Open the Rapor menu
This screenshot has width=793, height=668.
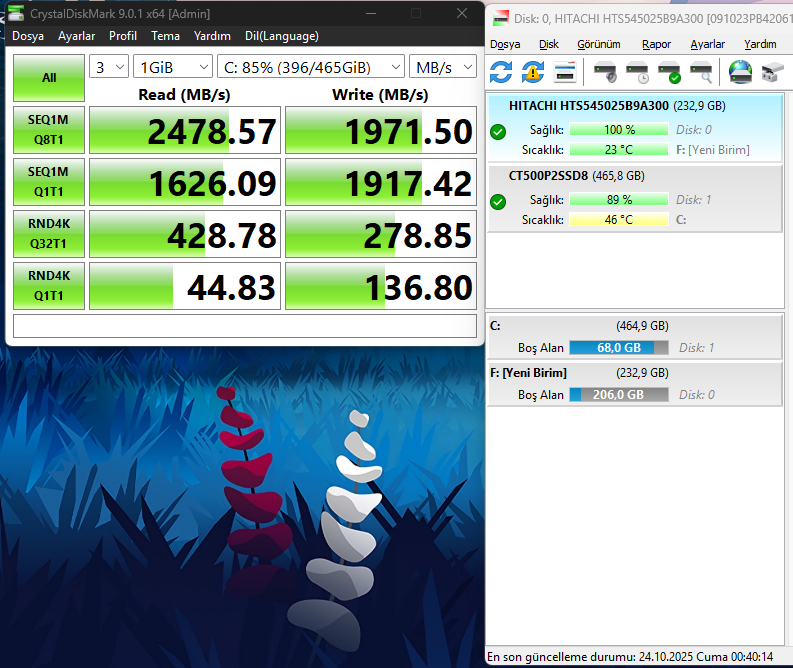point(656,44)
